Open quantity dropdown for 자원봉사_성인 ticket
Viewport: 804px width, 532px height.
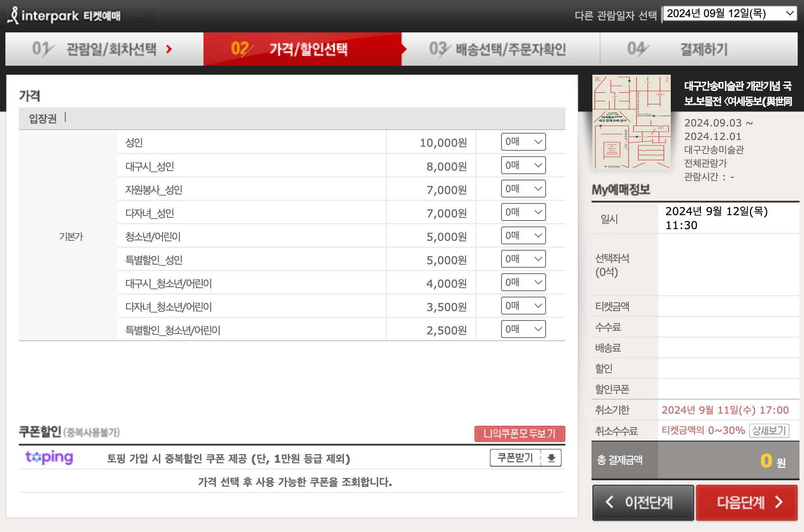coord(523,189)
